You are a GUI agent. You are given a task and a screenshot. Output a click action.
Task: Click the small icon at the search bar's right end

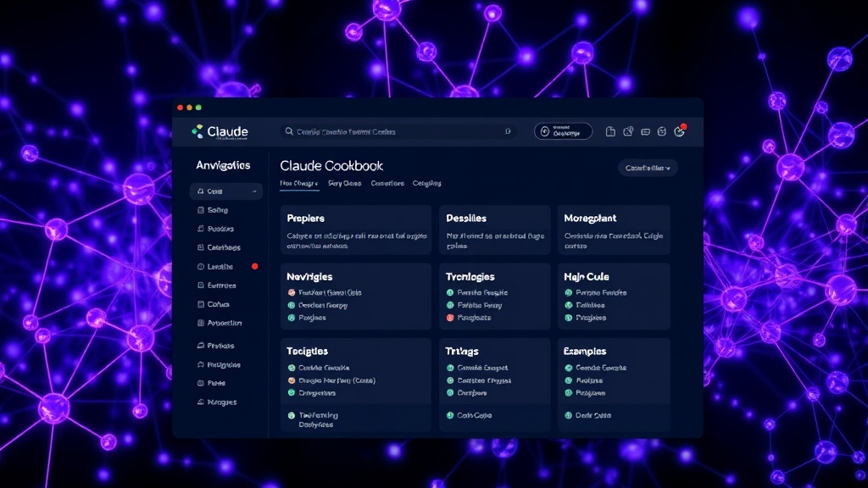tap(508, 131)
